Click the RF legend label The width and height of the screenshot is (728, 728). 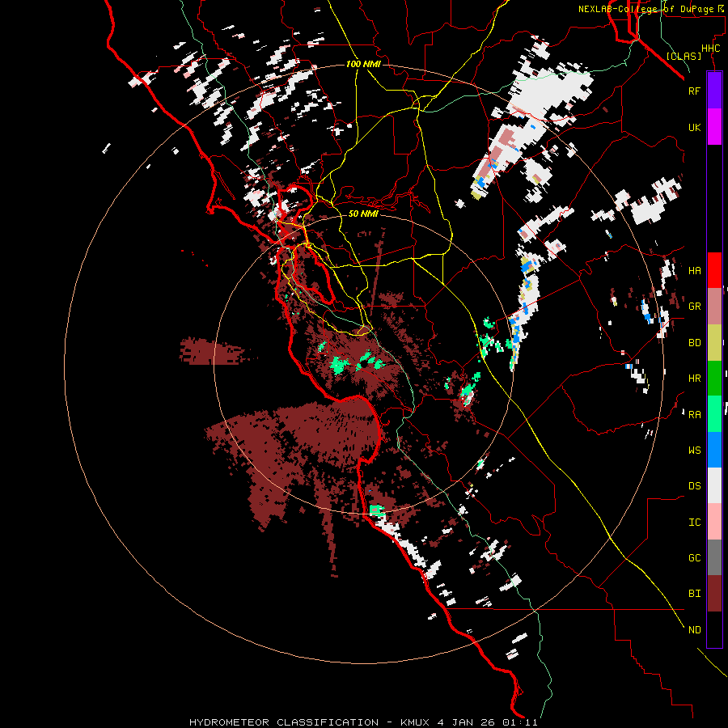coord(694,91)
